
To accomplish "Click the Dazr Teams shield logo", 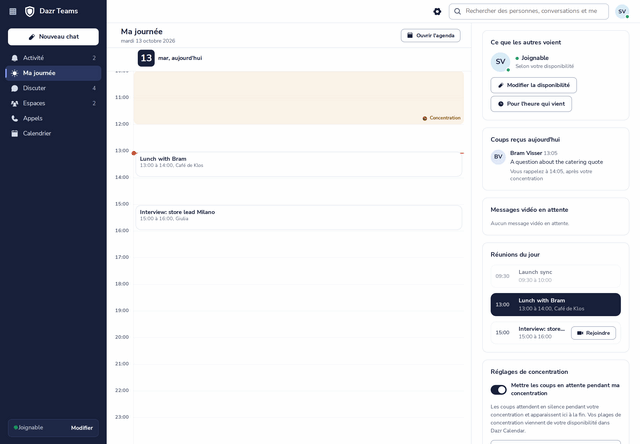I will tap(29, 11).
